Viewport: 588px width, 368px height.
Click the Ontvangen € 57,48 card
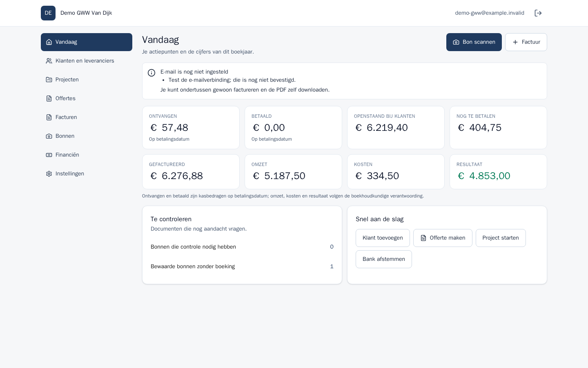tap(191, 128)
